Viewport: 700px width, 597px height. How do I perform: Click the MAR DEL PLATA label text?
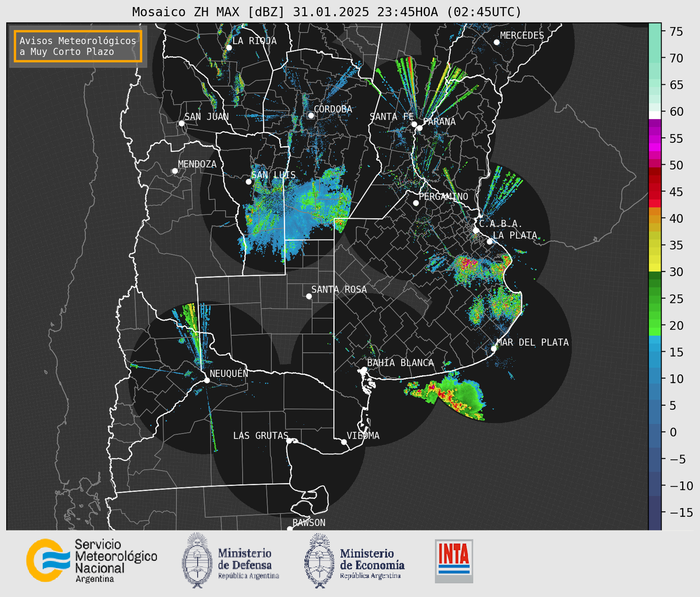(x=533, y=343)
